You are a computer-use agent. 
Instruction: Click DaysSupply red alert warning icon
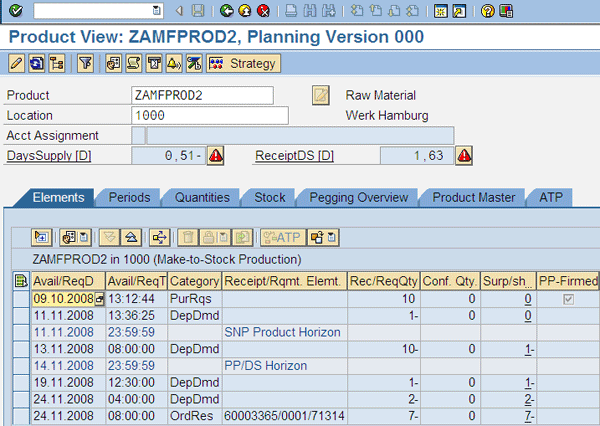click(x=216, y=155)
